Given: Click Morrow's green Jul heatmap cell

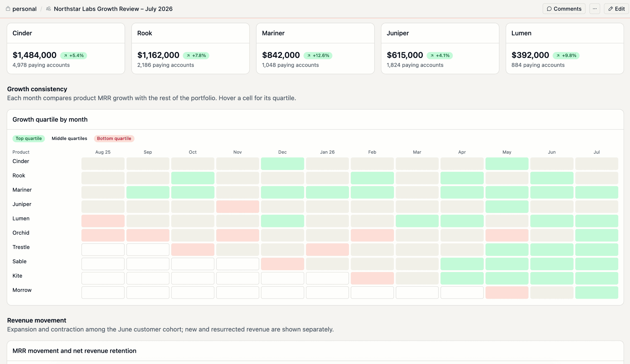Looking at the screenshot, I should tap(597, 293).
